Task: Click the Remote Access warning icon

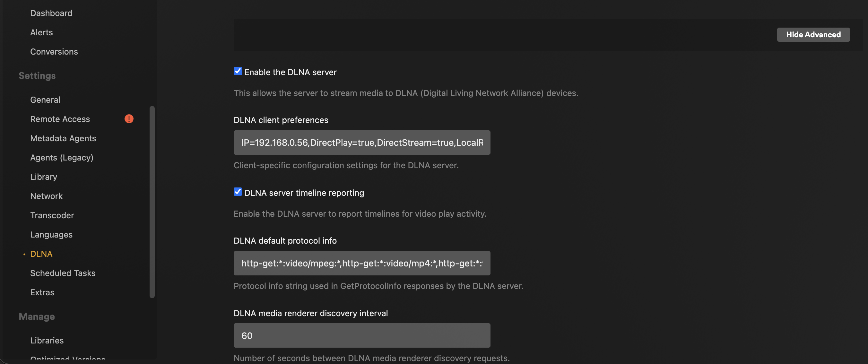Action: coord(129,119)
